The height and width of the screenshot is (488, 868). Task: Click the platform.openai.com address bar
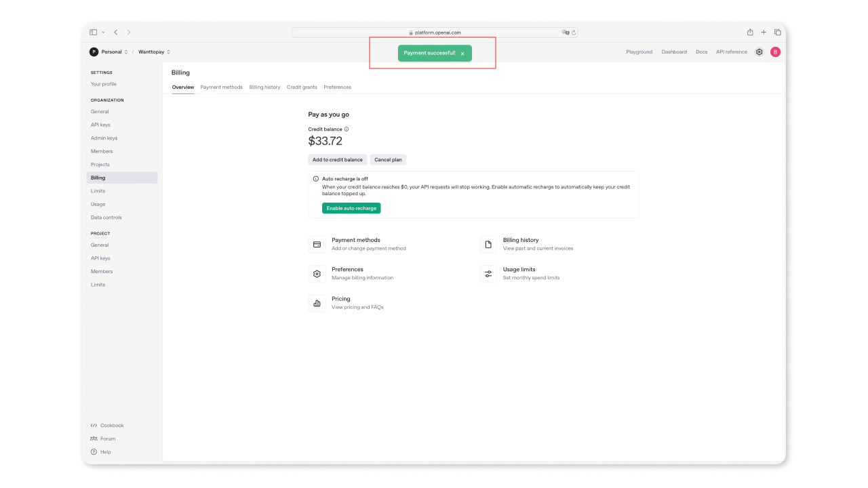[x=435, y=33]
